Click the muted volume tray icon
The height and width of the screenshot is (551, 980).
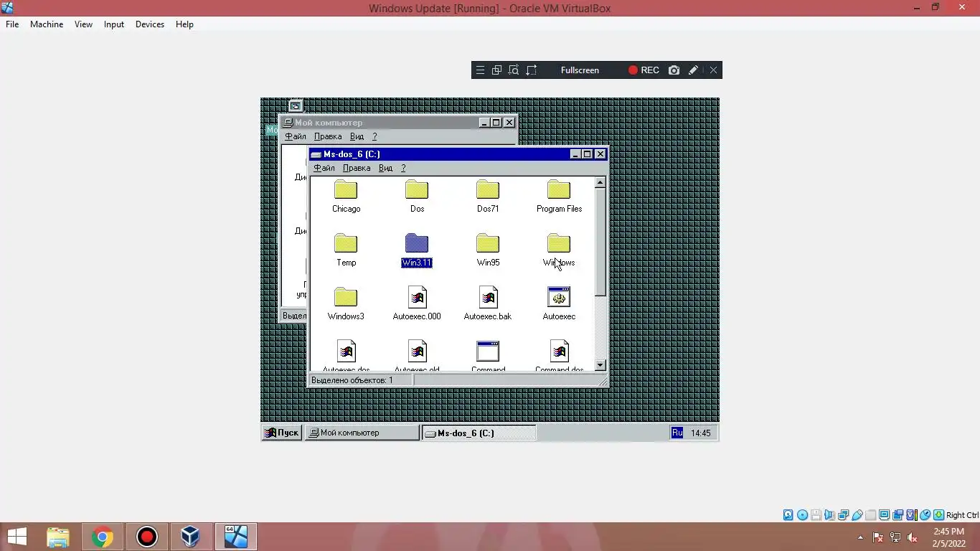913,537
